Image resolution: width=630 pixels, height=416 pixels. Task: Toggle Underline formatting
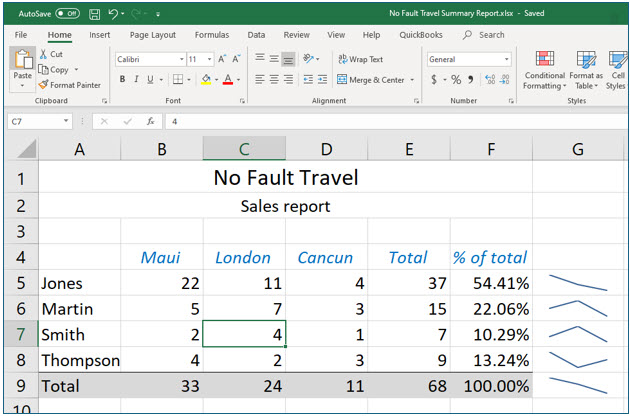point(150,79)
